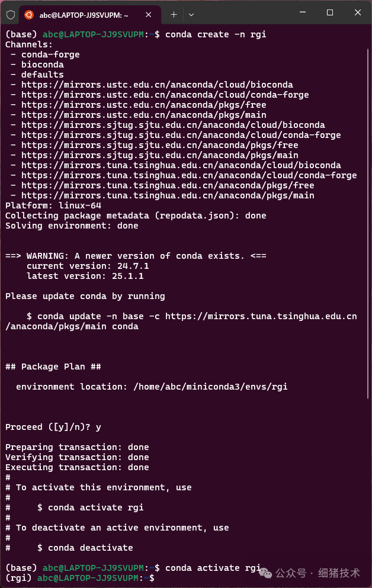Open the tab list dropdown chevron
The image size is (372, 588).
[x=191, y=14]
